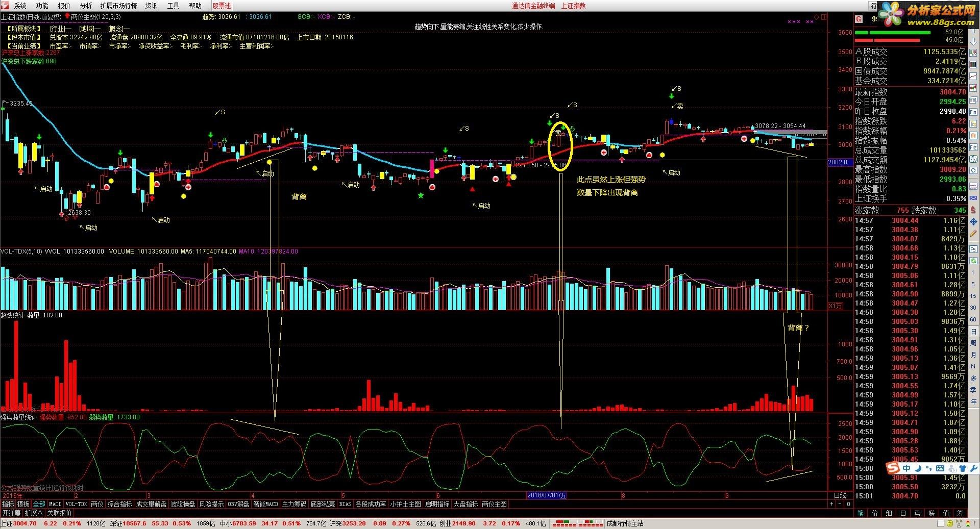Switch to the VOL-TDX indicator tab
Screen dimensions: 980x529
[x=77, y=504]
